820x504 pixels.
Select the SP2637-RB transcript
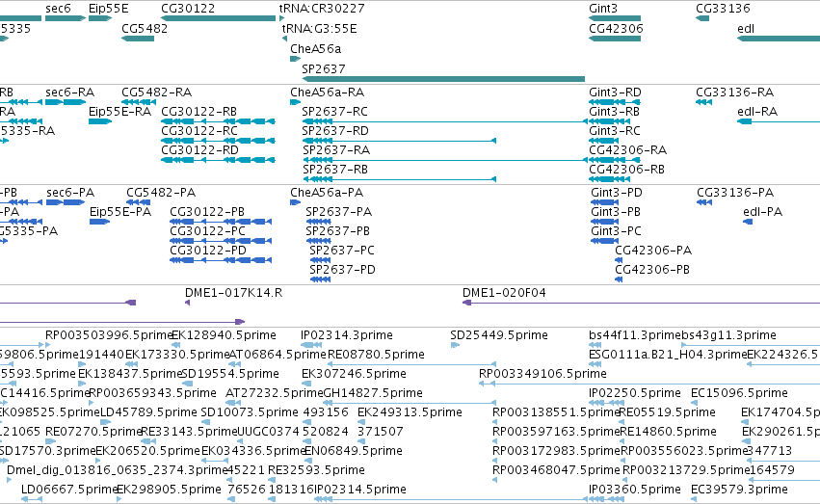coord(399,179)
